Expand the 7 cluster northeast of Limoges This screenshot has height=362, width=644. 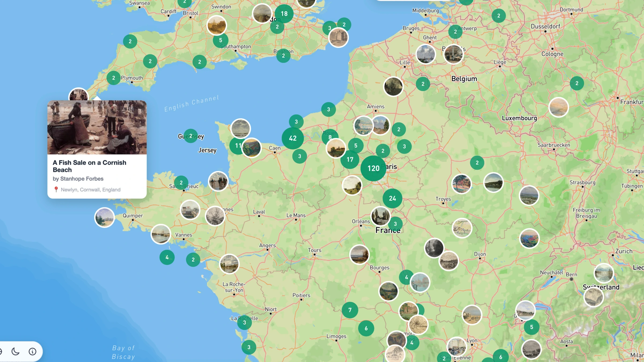(x=350, y=310)
